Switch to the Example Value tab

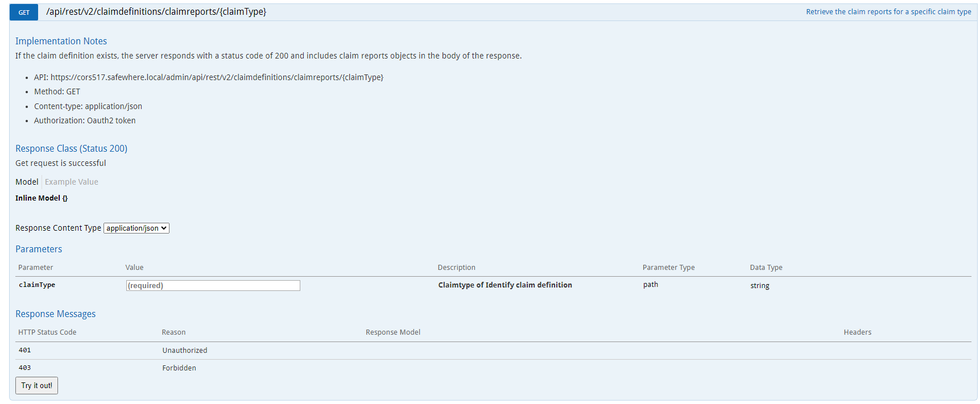pos(72,182)
